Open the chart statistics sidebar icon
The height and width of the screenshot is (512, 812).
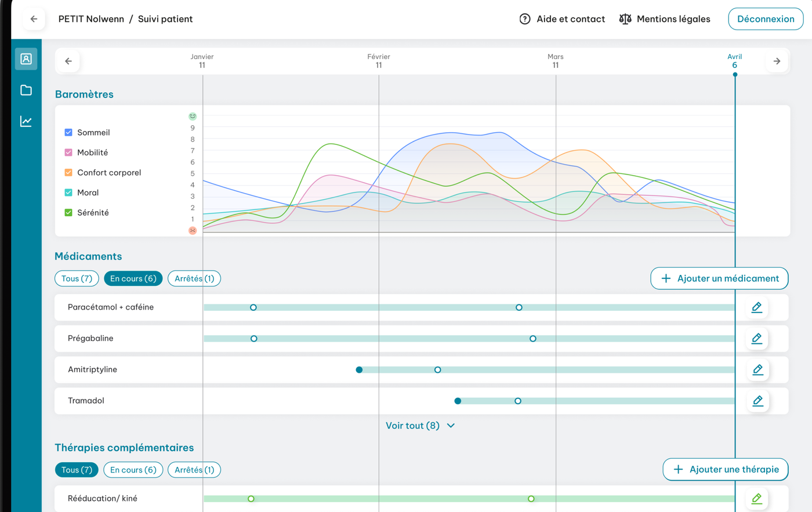(26, 121)
